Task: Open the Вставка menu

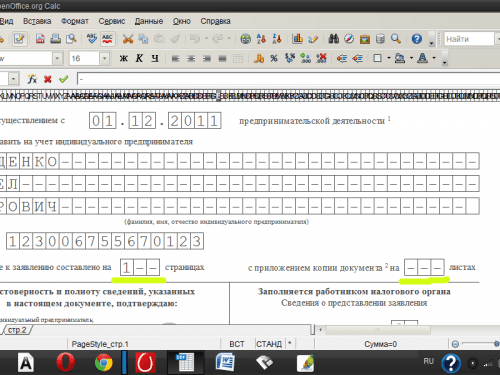Action: (x=37, y=21)
